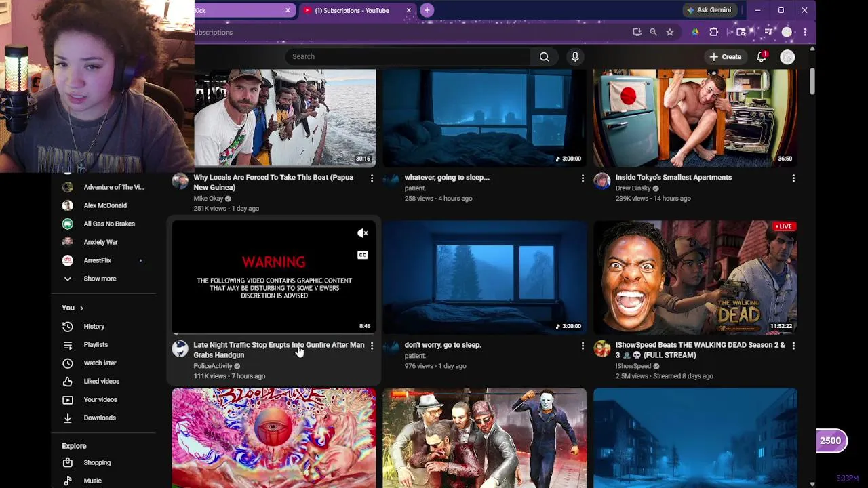868x488 pixels.
Task: Start voice search with microphone icon
Action: point(575,57)
